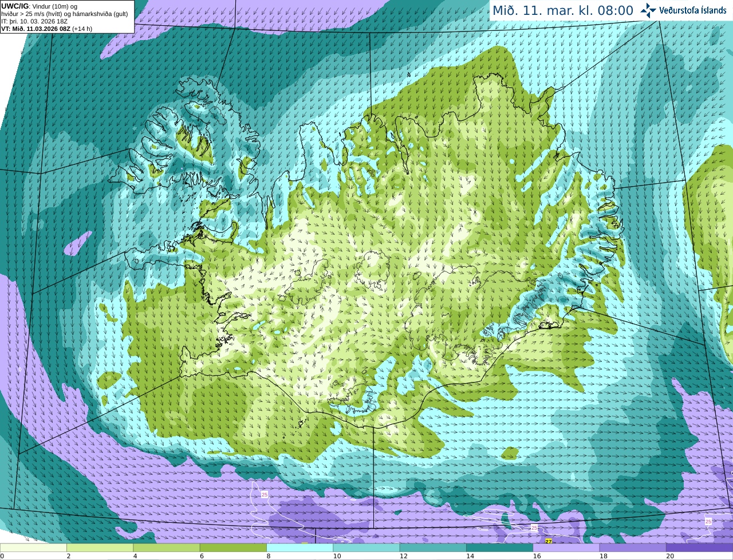Click legend scale value 8
This screenshot has height=560, width=733.
point(268,556)
